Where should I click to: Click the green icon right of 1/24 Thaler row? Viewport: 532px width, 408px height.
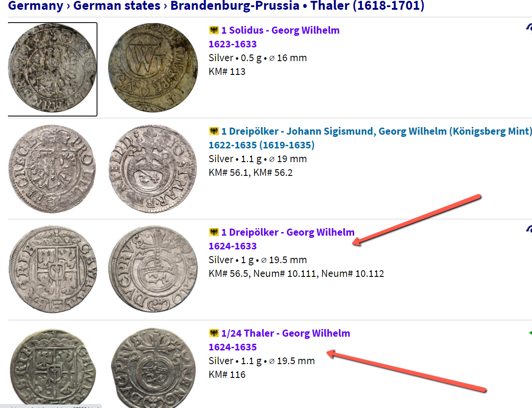[x=530, y=333]
